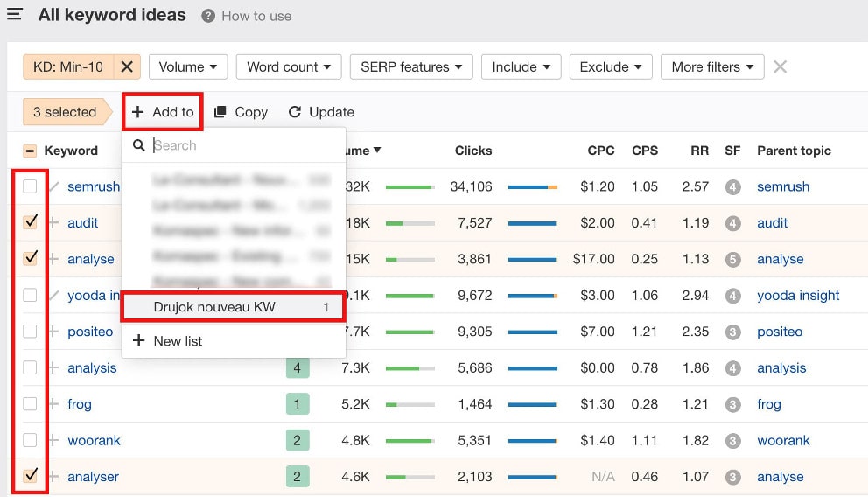Click the SF badge in the analyse row
868x497 pixels.
click(732, 260)
